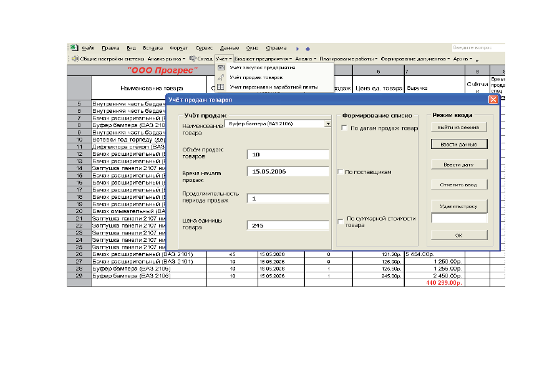
Task: Click the 2 450.00р. revenue cell
Action: tap(435, 276)
